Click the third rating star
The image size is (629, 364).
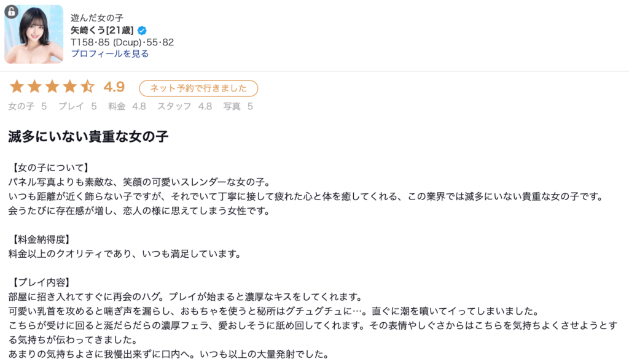[x=52, y=87]
